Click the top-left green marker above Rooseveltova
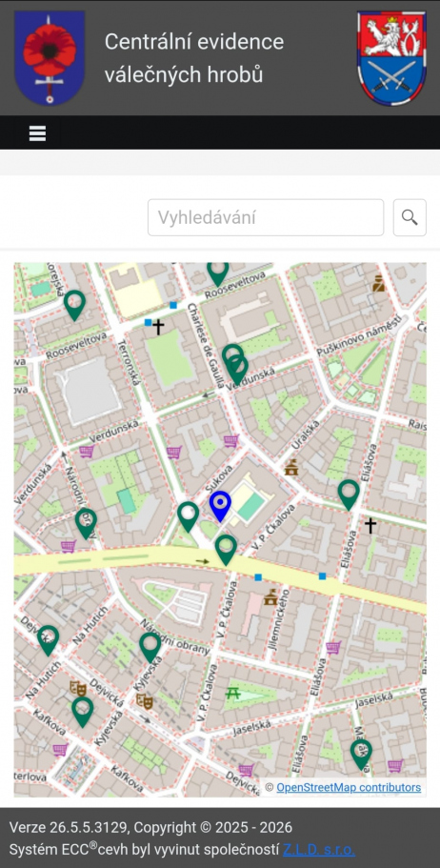 74,305
